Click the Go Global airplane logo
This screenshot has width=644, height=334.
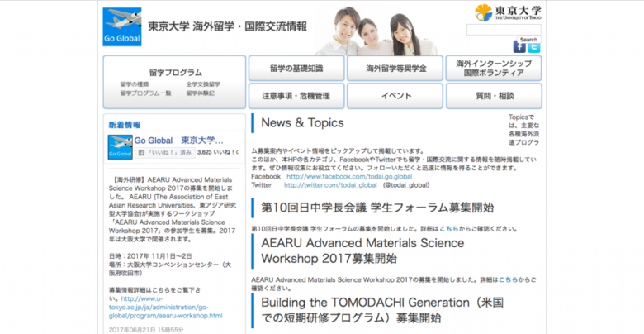pyautogui.click(x=122, y=26)
